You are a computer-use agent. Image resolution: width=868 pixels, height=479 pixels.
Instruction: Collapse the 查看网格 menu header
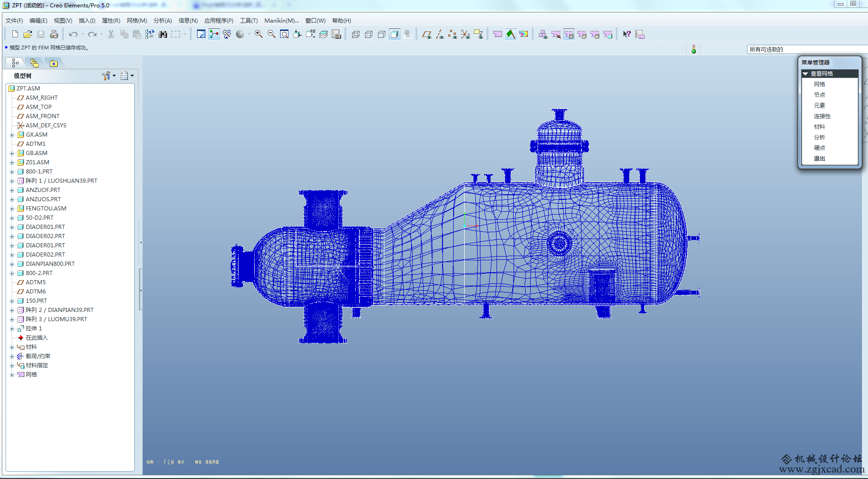tap(830, 73)
